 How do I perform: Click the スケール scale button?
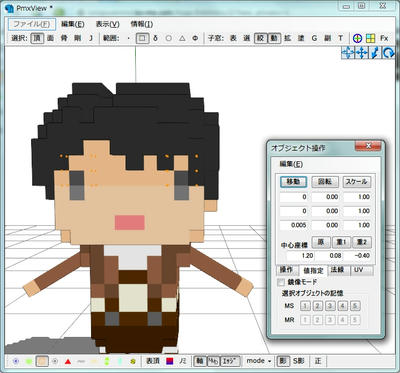357,182
